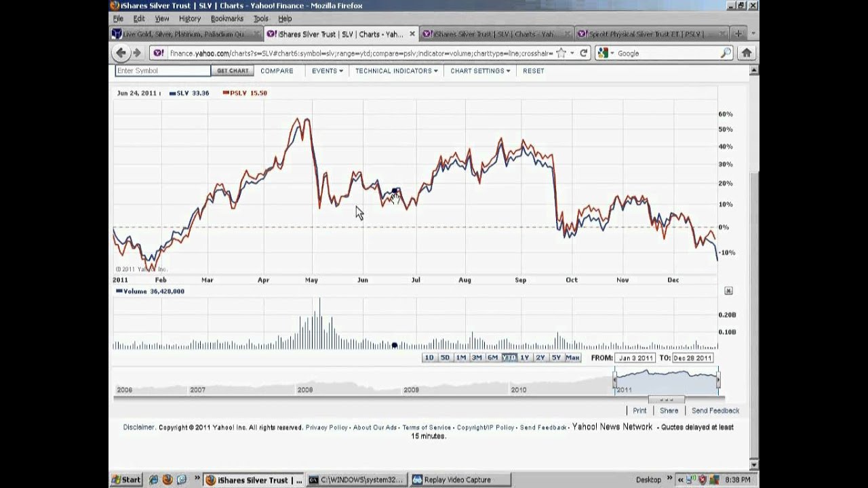Viewport: 868px width, 488px height.
Task: Select the Max time range
Action: (x=572, y=358)
